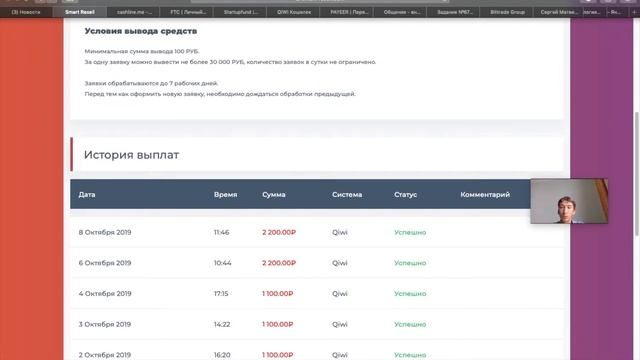The height and width of the screenshot is (360, 640).
Task: Switch to the (3) Новости tab
Action: click(x=26, y=12)
